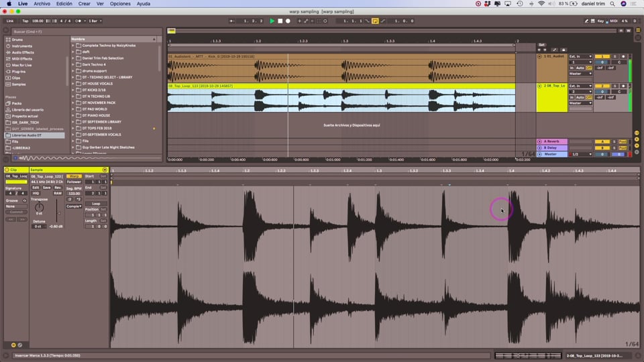Toggle the computer MIDI keyboard icon

point(593,21)
